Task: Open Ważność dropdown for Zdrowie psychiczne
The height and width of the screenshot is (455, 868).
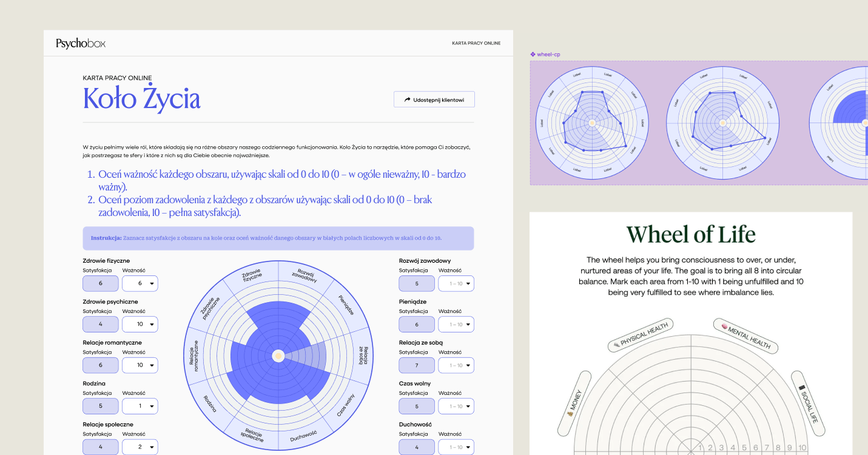Action: point(140,324)
